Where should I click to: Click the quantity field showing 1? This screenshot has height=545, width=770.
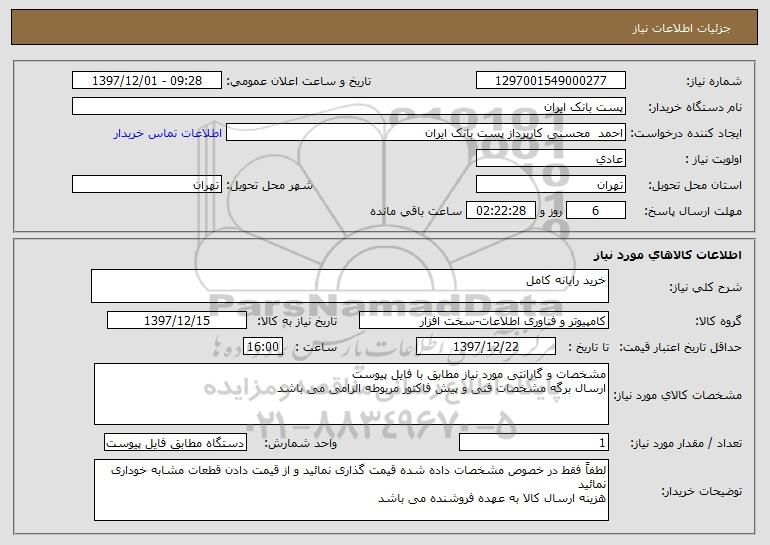(534, 442)
